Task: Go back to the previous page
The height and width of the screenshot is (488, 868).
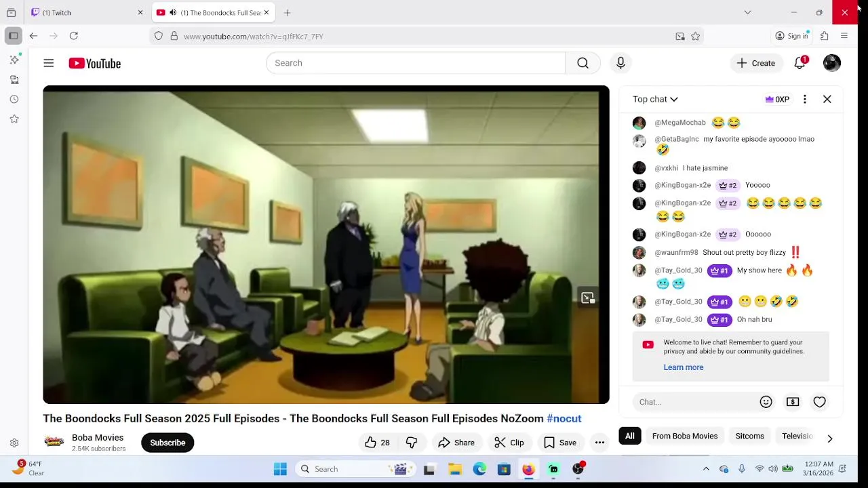Action: pyautogui.click(x=33, y=36)
